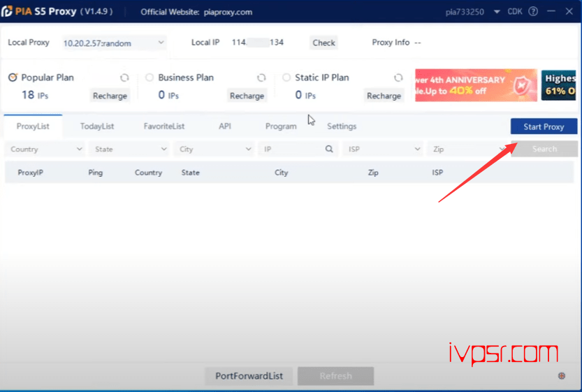
Task: Open the Country filter dropdown
Action: (x=45, y=149)
